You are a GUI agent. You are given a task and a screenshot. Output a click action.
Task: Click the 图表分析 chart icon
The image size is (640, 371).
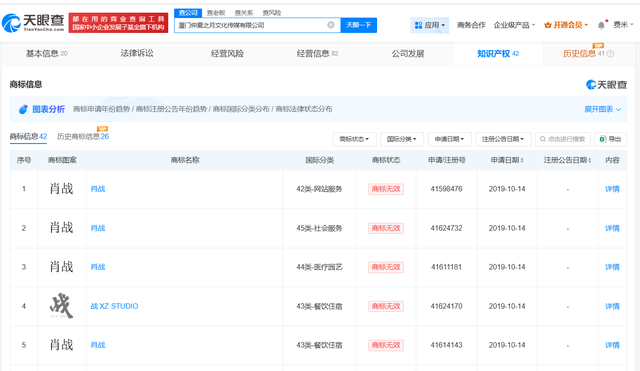pos(23,109)
